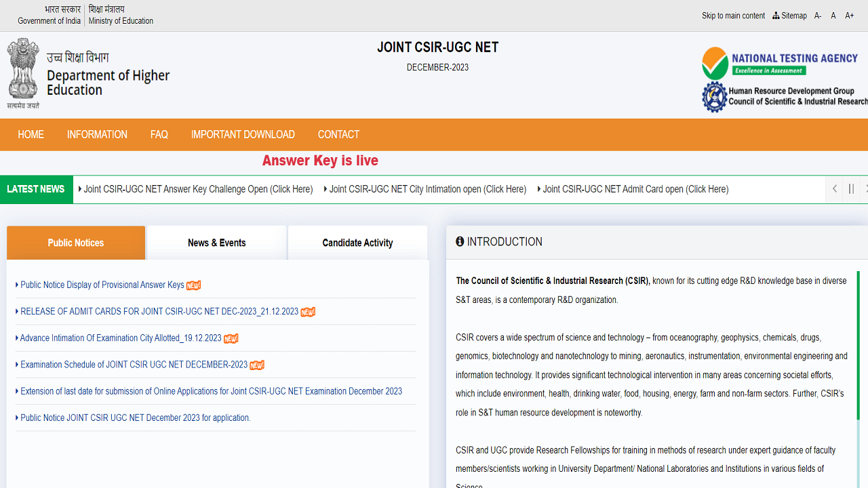The image size is (868, 488).
Task: Open Extension of last date notice
Action: (x=211, y=391)
